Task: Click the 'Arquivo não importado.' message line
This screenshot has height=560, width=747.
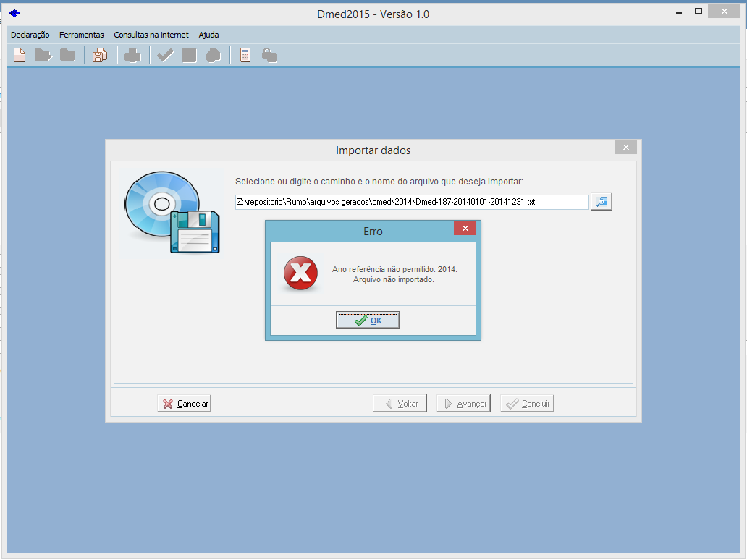Action: (394, 279)
